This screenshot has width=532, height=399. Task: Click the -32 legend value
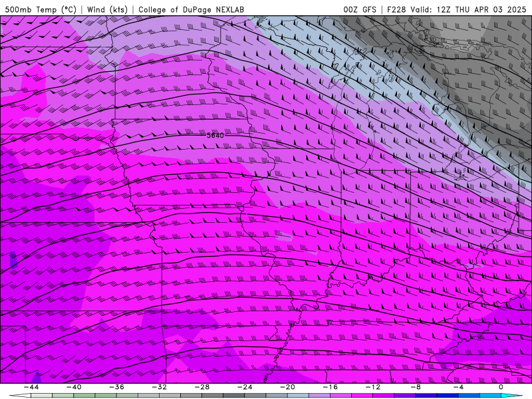tap(159, 387)
